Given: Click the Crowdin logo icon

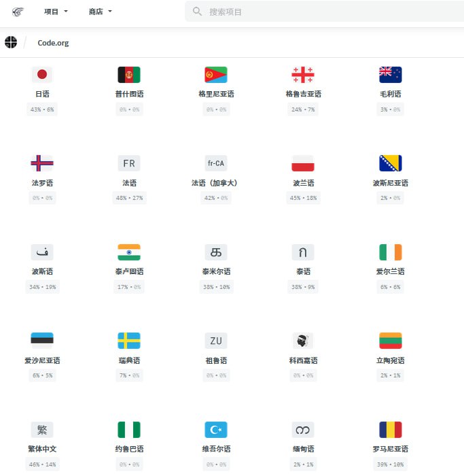Looking at the screenshot, I should (18, 12).
